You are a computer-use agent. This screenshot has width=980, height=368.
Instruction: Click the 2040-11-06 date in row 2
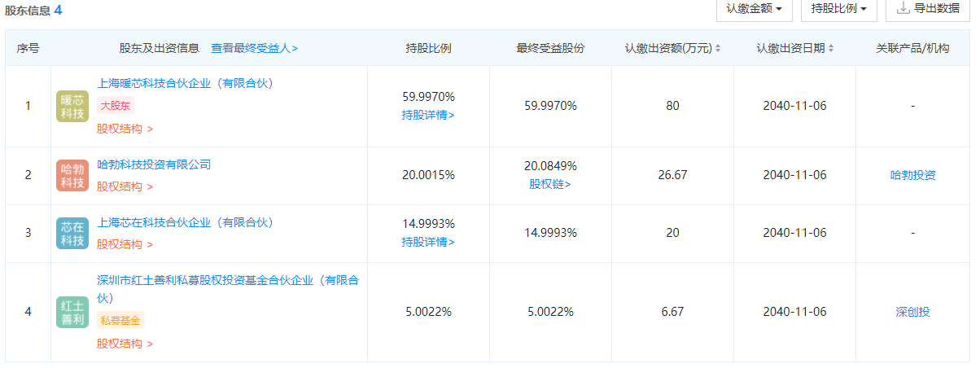coord(794,175)
